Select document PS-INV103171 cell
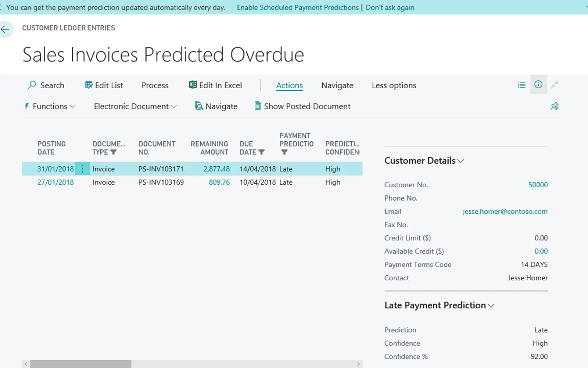The width and height of the screenshot is (588, 368). (161, 169)
